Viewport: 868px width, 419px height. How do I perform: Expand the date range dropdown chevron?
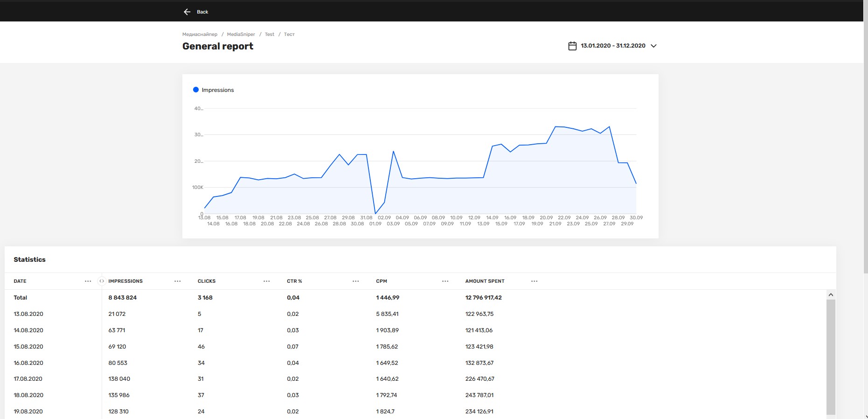[x=653, y=46]
